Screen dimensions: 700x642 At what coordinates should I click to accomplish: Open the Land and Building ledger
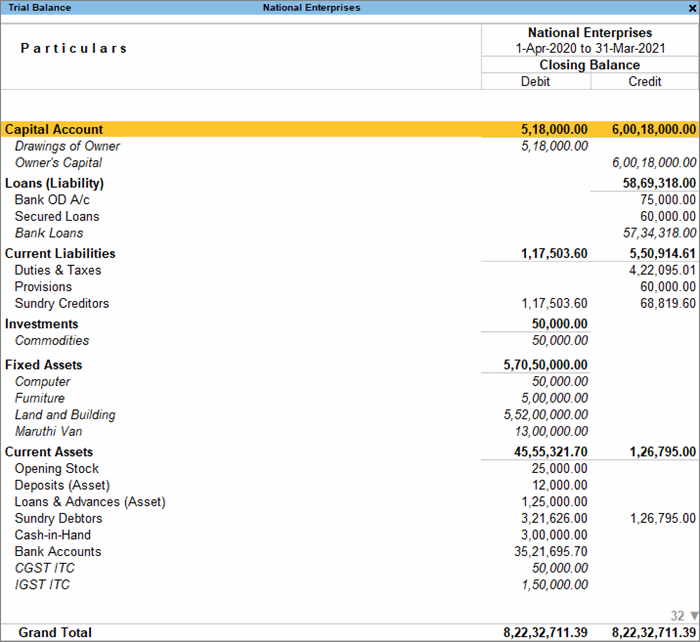[65, 415]
